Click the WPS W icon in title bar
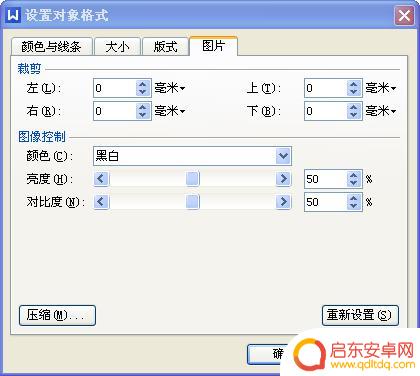Screen dimensions: 420x376 point(13,15)
